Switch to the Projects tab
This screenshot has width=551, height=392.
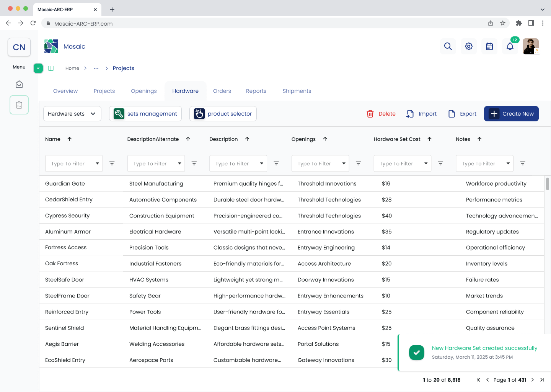click(x=104, y=91)
